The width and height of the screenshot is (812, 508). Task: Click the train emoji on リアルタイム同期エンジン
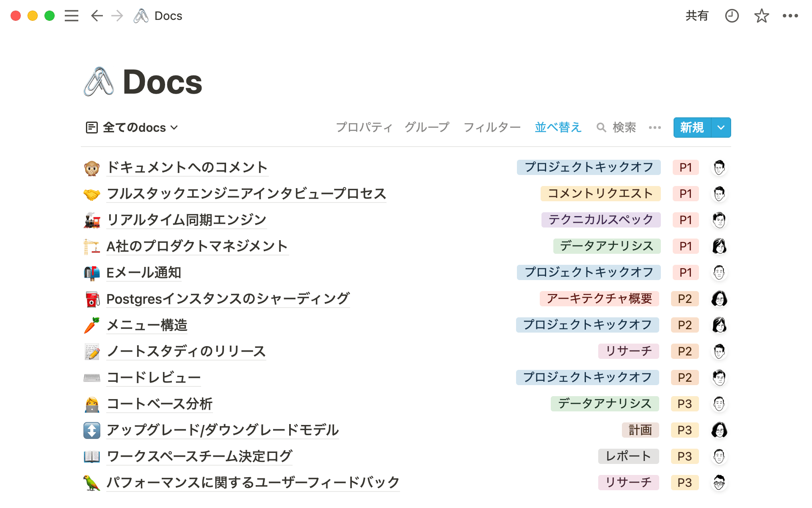[91, 220]
